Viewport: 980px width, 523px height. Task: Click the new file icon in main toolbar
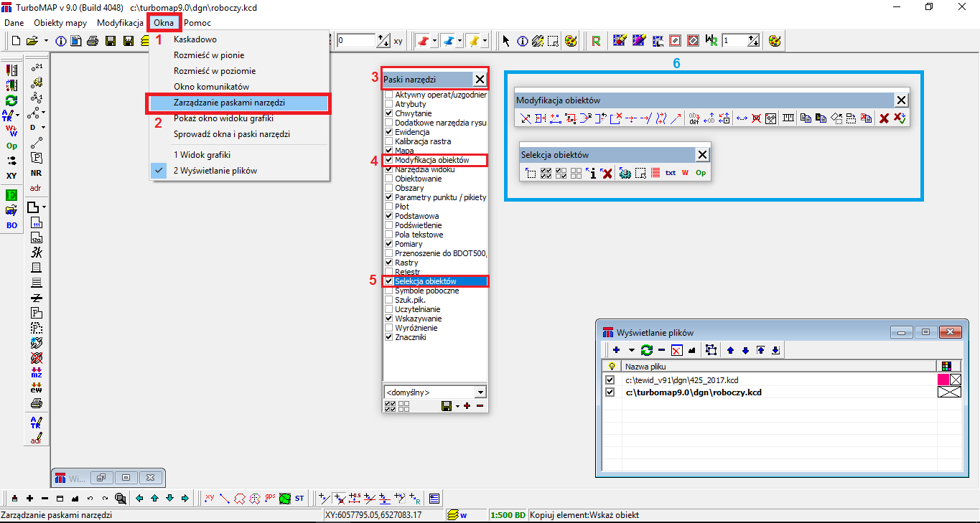coord(14,41)
